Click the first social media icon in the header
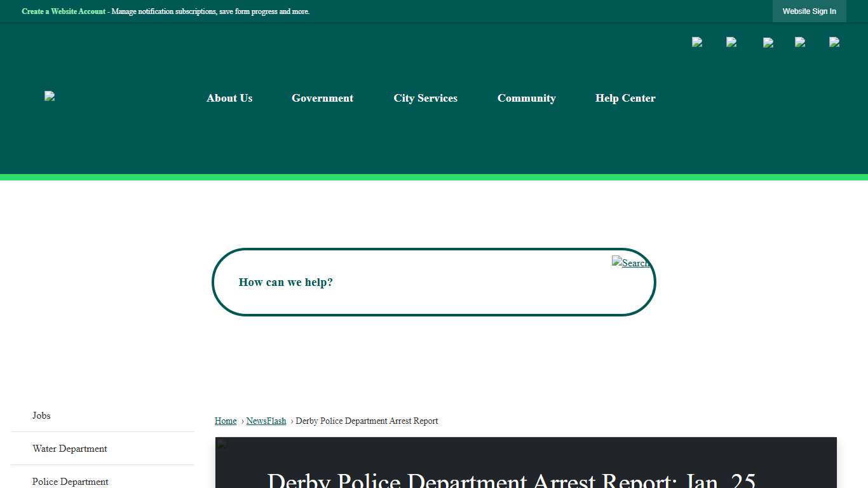 697,42
